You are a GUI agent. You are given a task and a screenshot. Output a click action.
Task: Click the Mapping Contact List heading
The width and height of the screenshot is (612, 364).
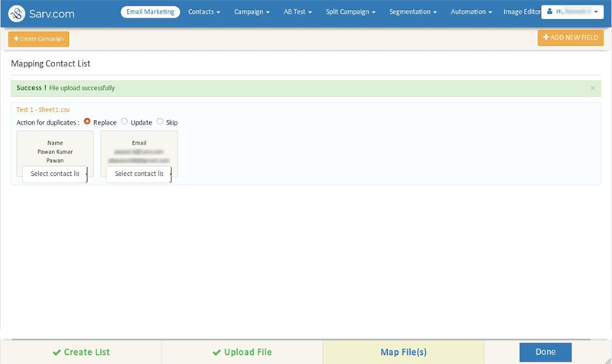[50, 63]
